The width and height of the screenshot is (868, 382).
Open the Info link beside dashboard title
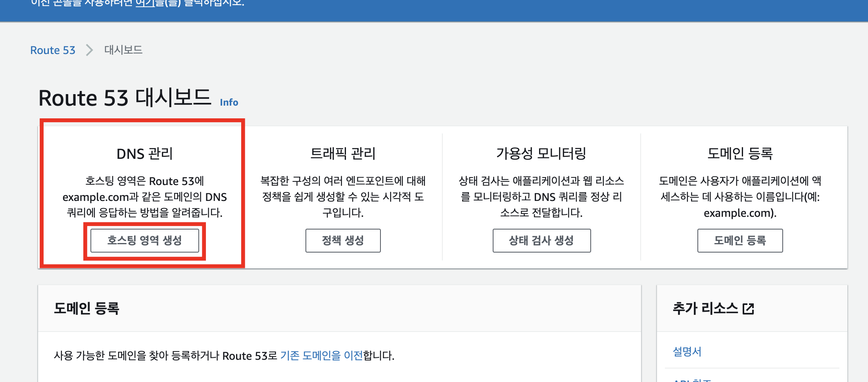pos(229,102)
